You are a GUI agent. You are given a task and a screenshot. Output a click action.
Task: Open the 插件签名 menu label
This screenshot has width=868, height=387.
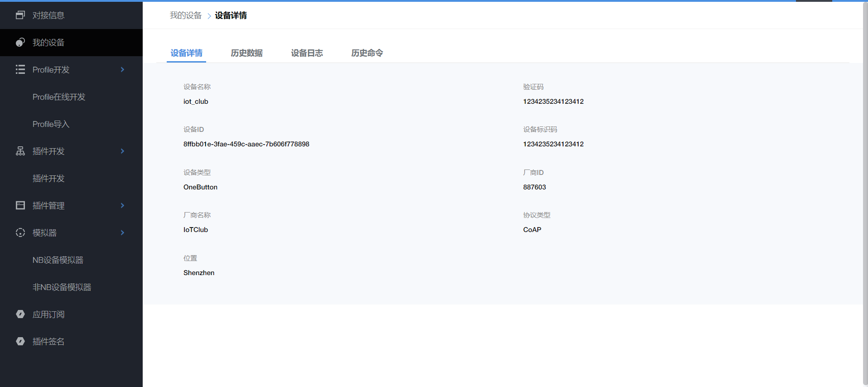coord(48,341)
